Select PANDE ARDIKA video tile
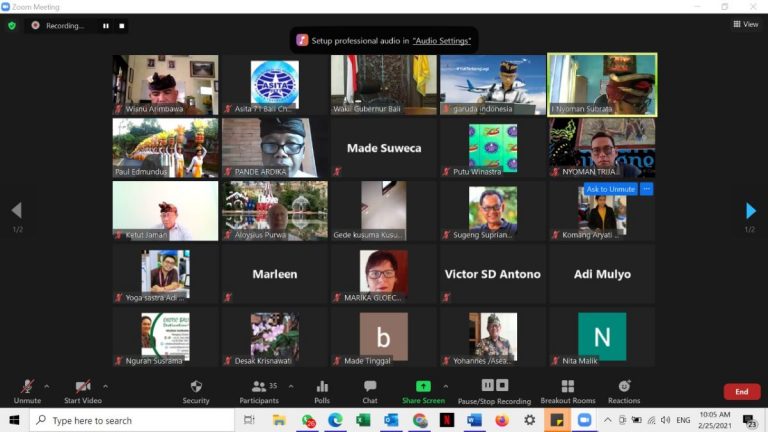The width and height of the screenshot is (768, 432). [275, 148]
